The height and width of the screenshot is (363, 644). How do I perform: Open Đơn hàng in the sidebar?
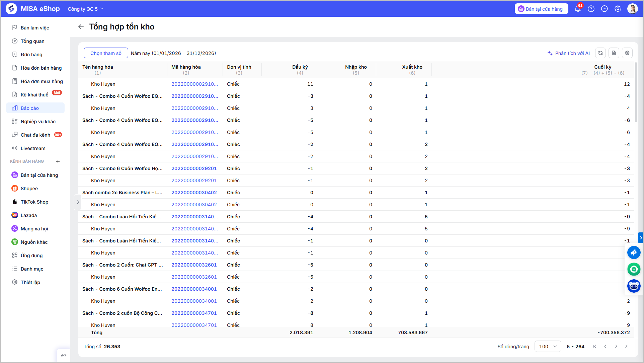tap(35, 55)
